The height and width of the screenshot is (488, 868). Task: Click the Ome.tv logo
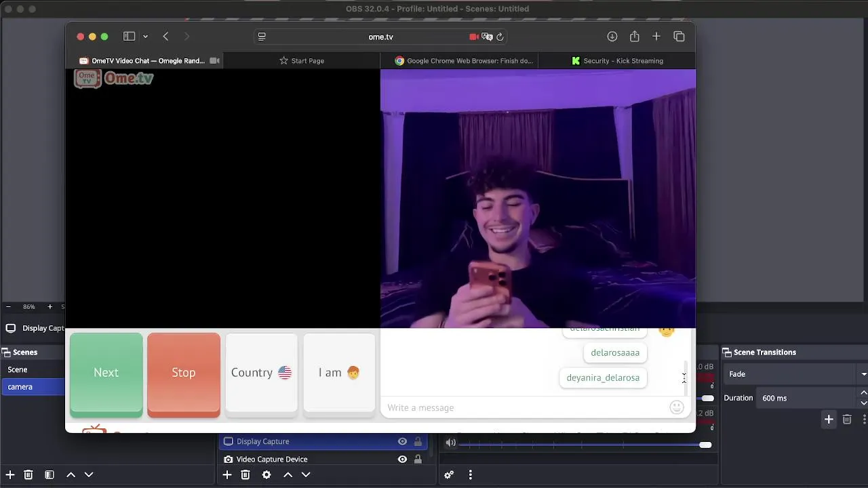pos(114,79)
